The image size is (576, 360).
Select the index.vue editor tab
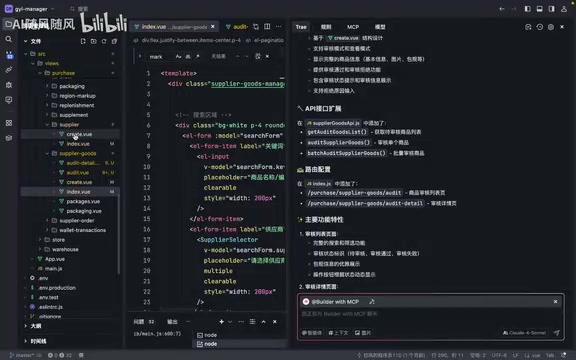pyautogui.click(x=174, y=26)
